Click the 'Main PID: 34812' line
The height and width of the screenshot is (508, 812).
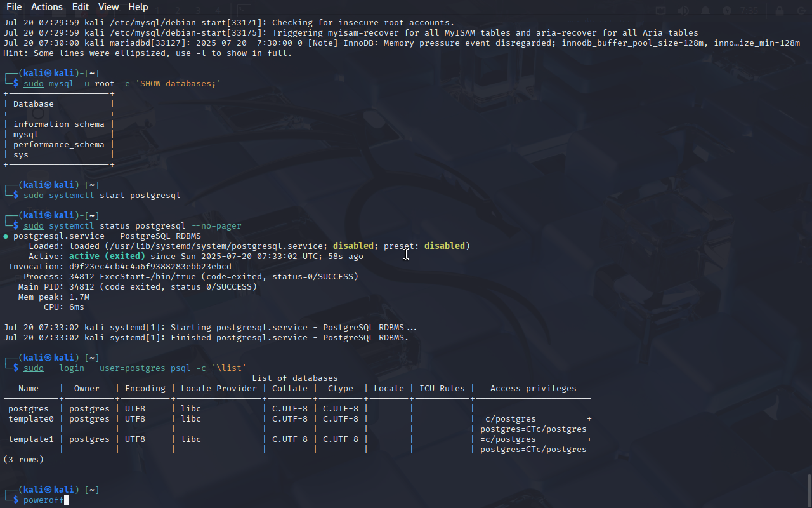coord(138,287)
